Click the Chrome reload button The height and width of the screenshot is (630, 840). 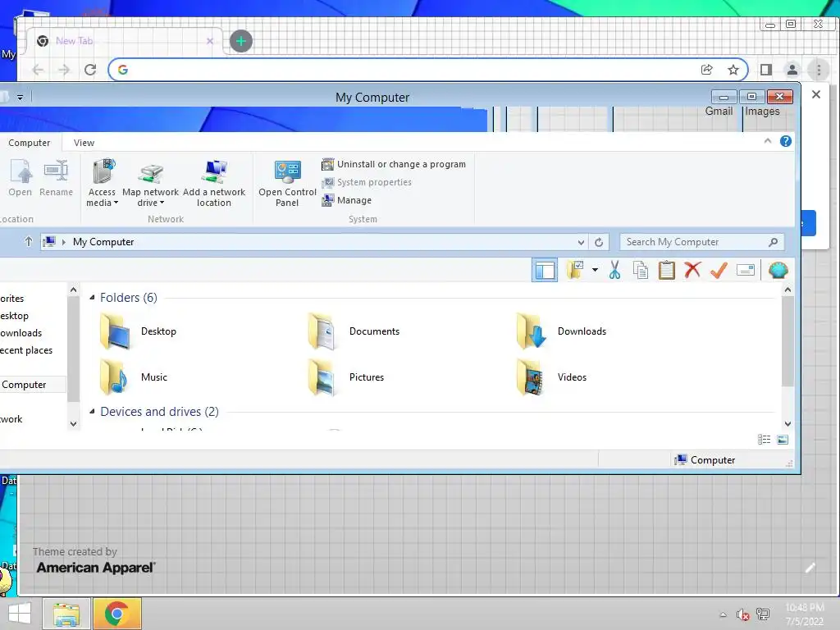coord(90,70)
